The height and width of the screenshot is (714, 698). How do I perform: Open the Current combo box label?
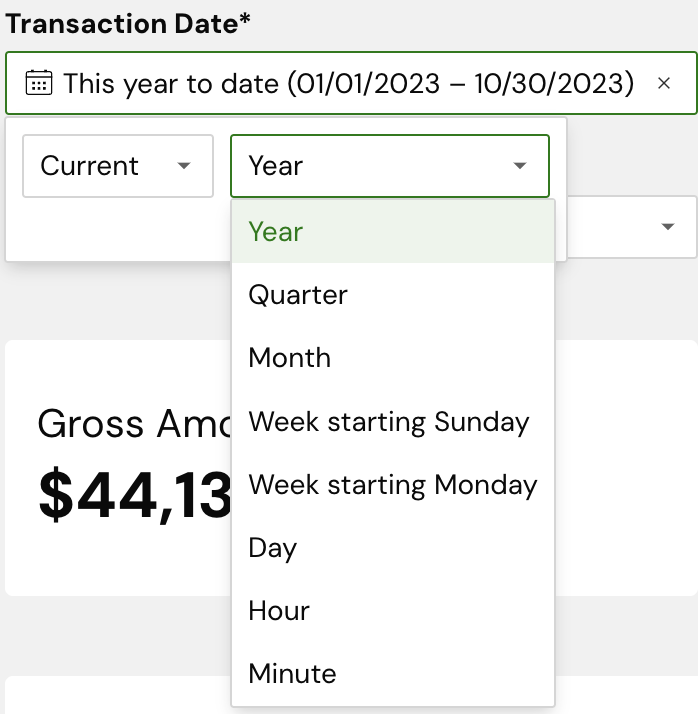90,166
